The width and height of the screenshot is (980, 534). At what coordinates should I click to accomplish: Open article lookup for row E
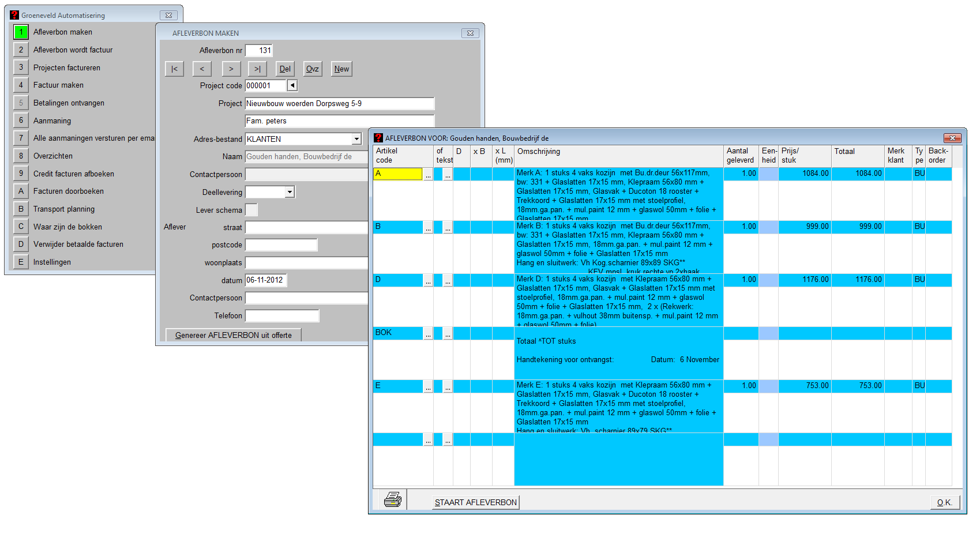[428, 387]
